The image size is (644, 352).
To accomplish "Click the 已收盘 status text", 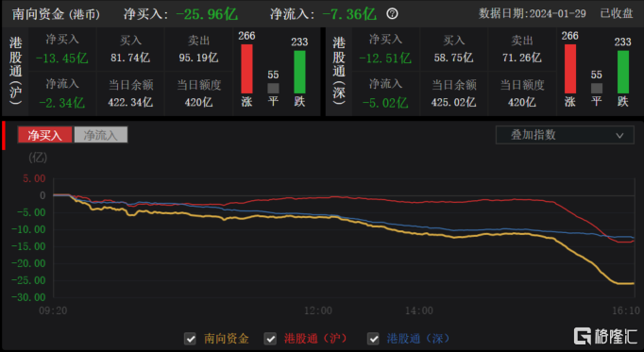I will click(x=617, y=14).
